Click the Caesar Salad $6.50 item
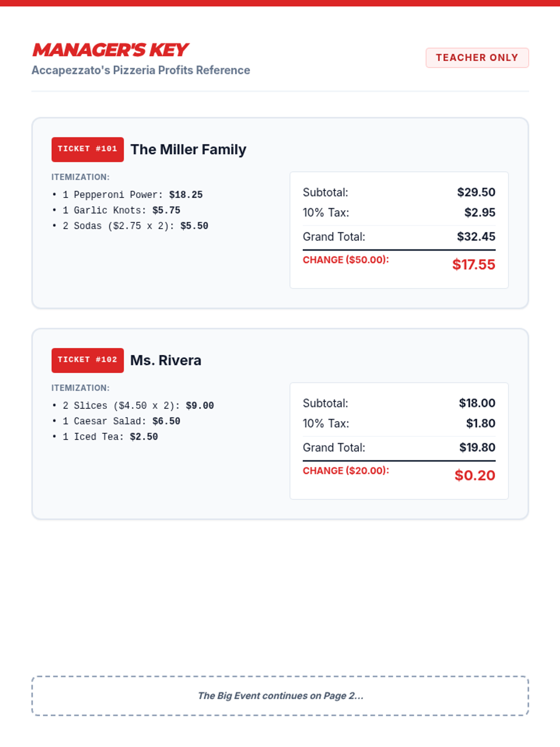 pyautogui.click(x=117, y=421)
